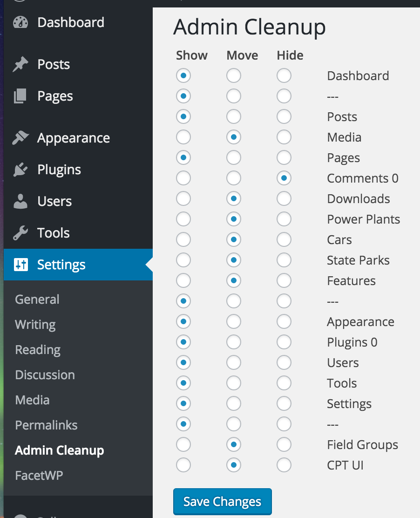Set Field Groups to Hide
The image size is (420, 518).
(x=284, y=444)
